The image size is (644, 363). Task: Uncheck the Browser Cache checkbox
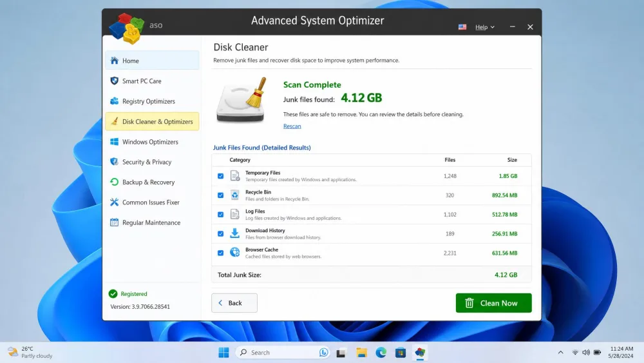[220, 253]
